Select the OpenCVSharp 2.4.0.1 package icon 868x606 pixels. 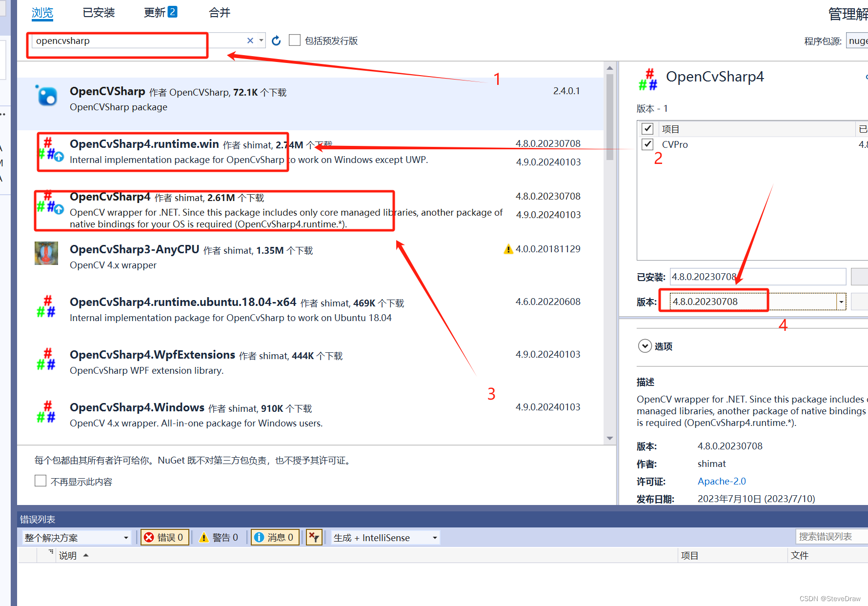(47, 95)
